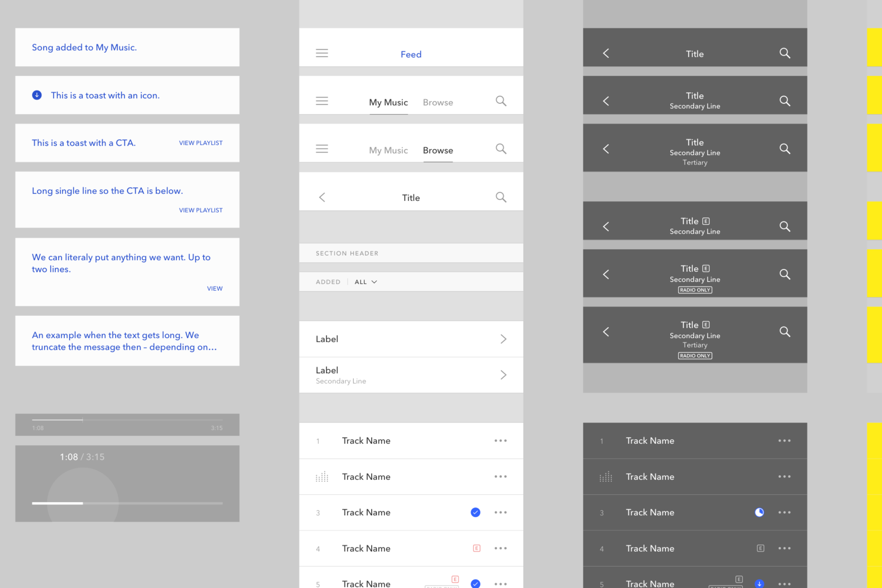Click back arrow in light Title header

[322, 197]
